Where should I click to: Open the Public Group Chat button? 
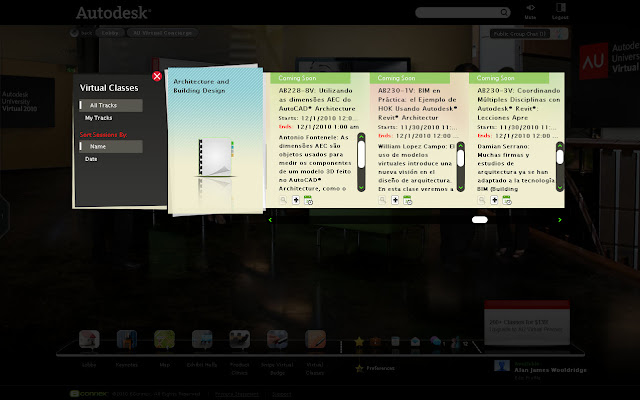click(x=520, y=34)
